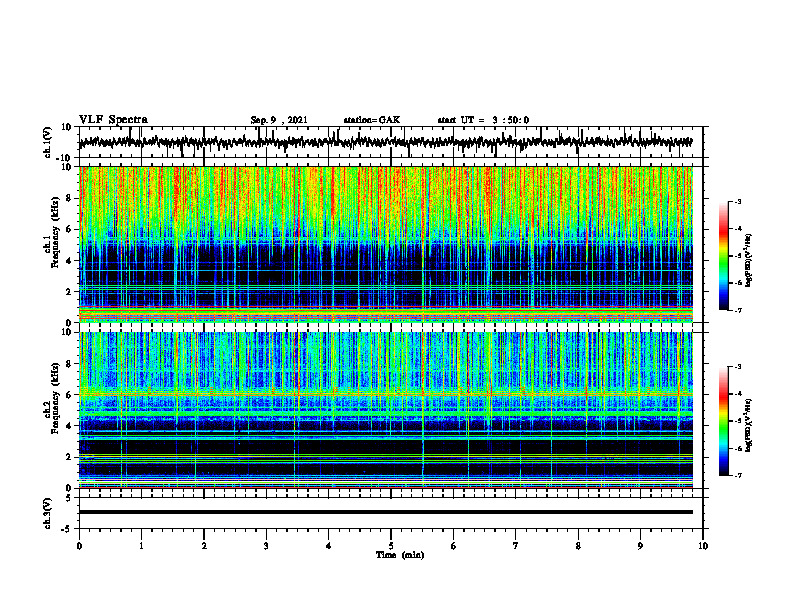This screenshot has width=792, height=612.
Task: Click the ch.1 voltage waveform trace
Action: [x=386, y=142]
